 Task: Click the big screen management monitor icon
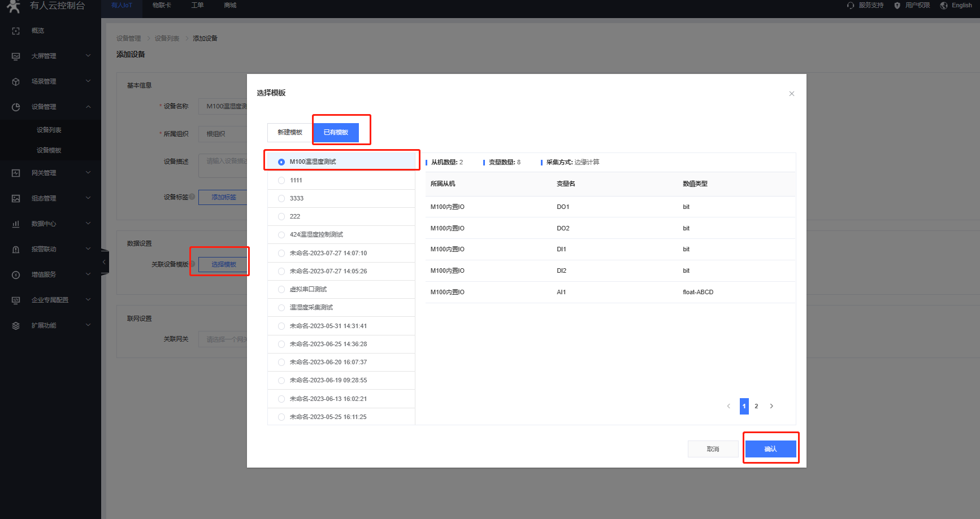pyautogui.click(x=16, y=56)
